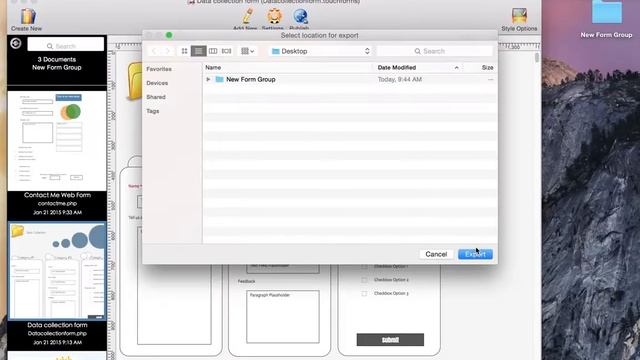Click Devices in the dialog sidebar
The height and width of the screenshot is (360, 640).
pyautogui.click(x=157, y=83)
